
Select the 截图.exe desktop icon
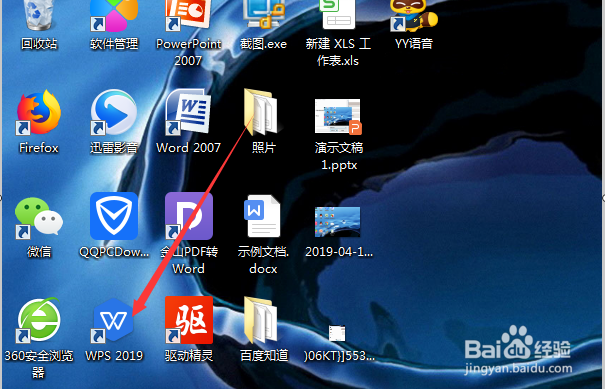pos(264,15)
